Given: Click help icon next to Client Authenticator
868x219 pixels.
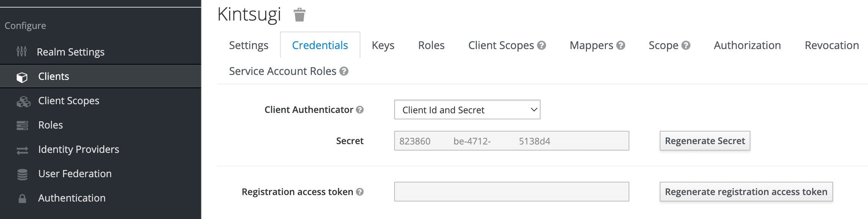Looking at the screenshot, I should click(360, 110).
